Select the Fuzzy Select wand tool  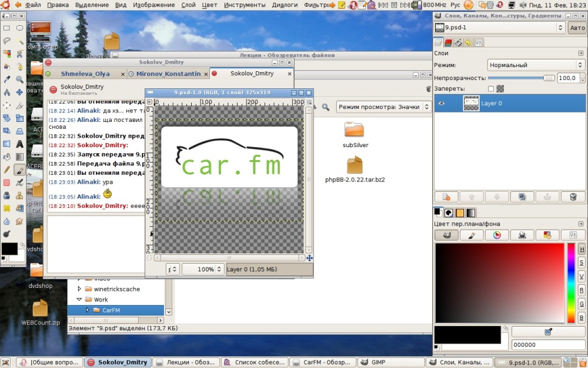coord(19,41)
